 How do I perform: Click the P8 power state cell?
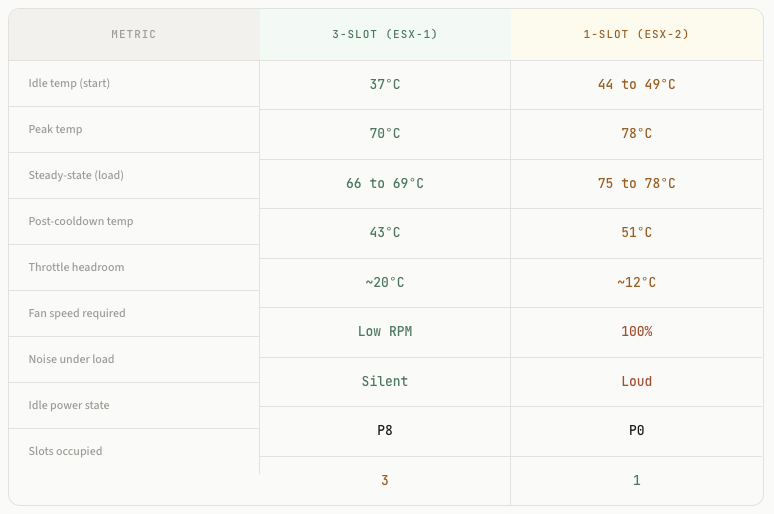tap(385, 431)
